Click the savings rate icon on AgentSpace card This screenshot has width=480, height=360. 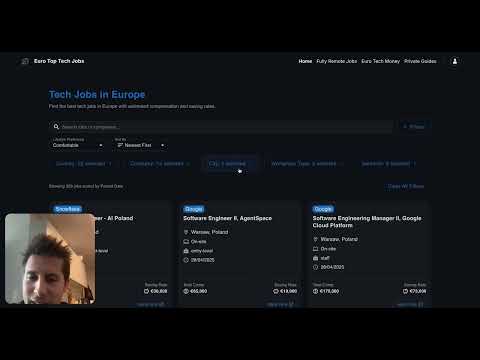pyautogui.click(x=276, y=291)
